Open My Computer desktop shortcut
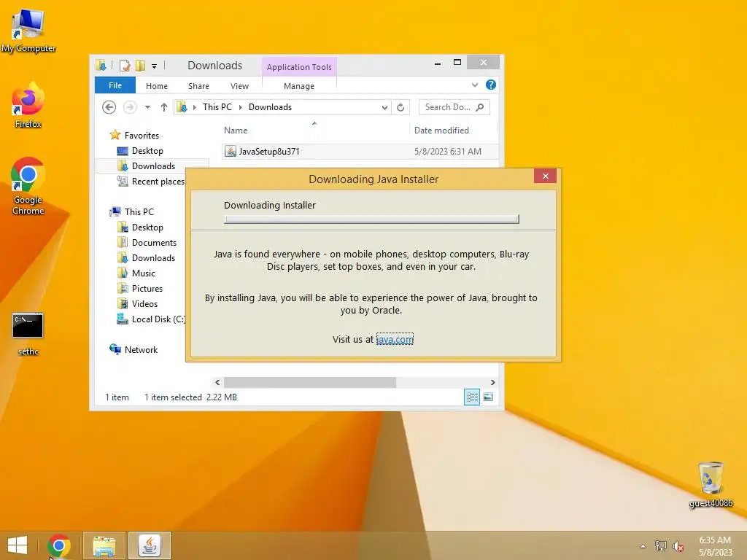Screen dimensions: 747x560 coord(28,31)
